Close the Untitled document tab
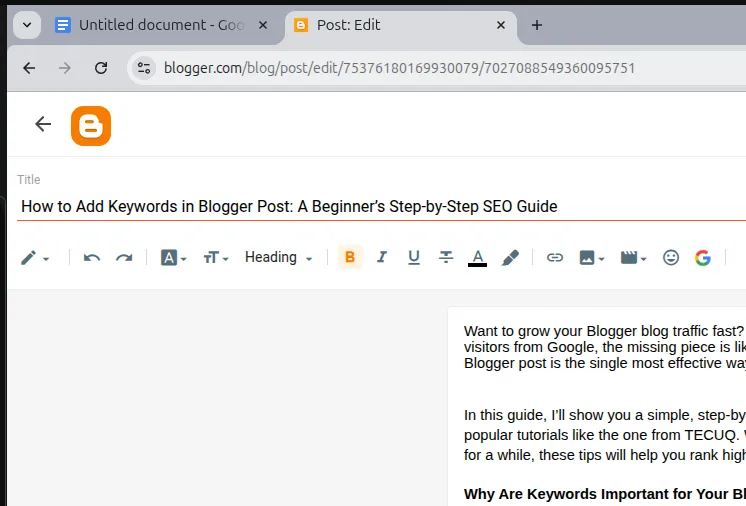746x506 pixels. point(263,25)
